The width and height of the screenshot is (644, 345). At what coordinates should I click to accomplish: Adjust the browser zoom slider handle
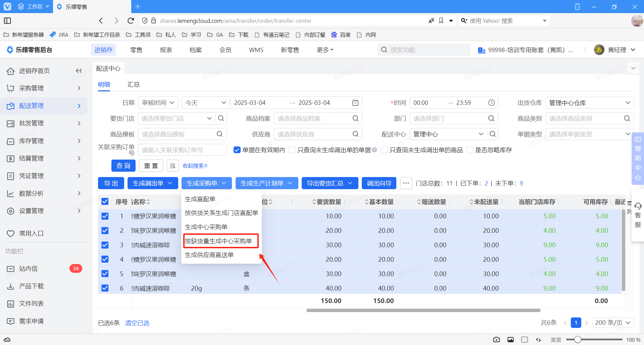coord(577,340)
